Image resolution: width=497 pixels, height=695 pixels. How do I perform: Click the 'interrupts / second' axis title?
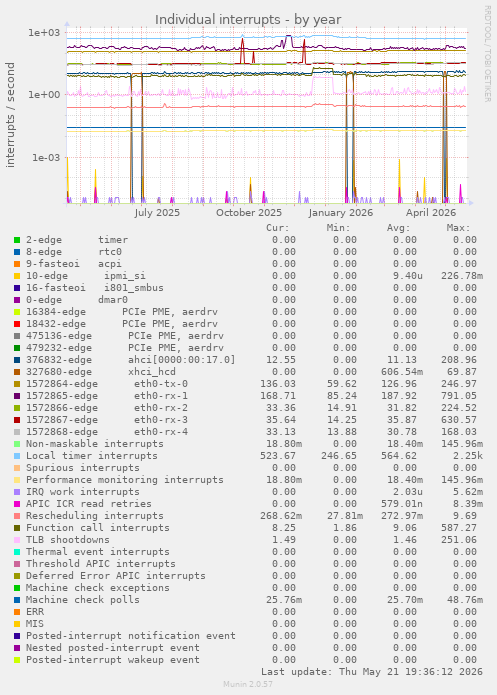10,115
